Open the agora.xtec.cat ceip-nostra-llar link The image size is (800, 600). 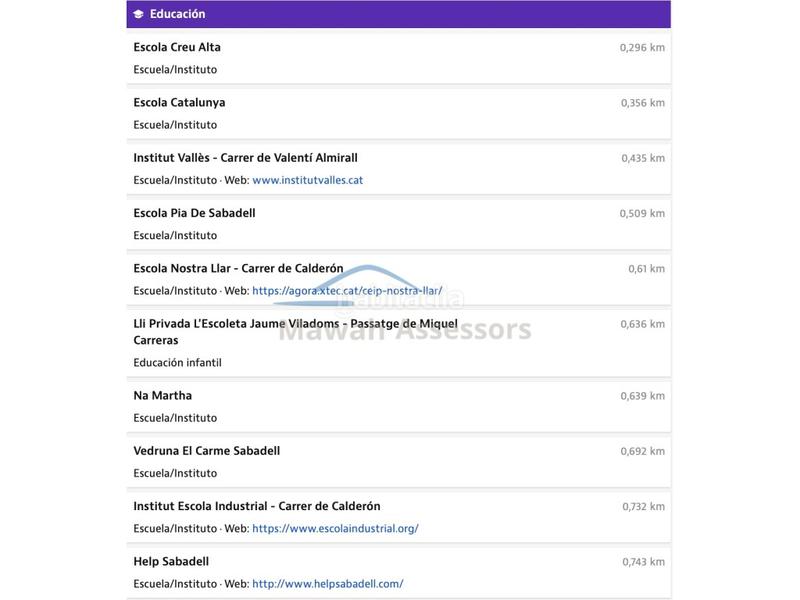(347, 291)
